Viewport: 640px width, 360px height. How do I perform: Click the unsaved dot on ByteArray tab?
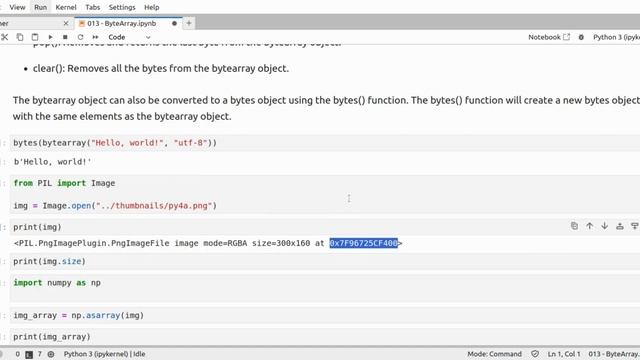coord(174,24)
